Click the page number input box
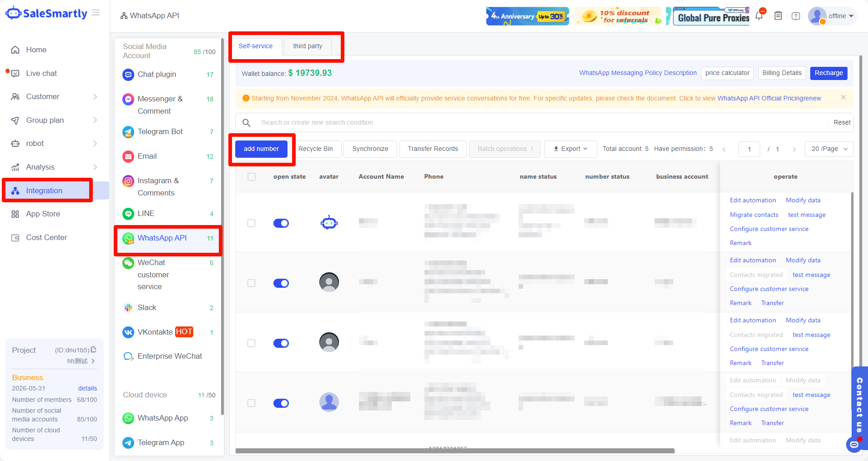This screenshot has width=868, height=461. pyautogui.click(x=749, y=149)
